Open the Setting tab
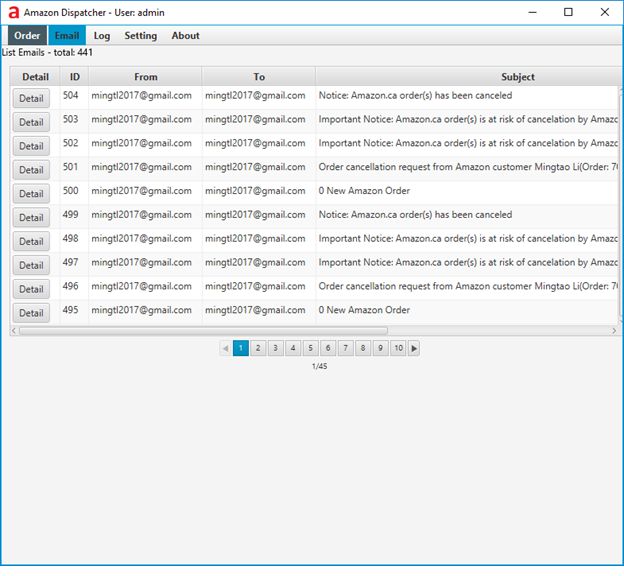 point(140,35)
